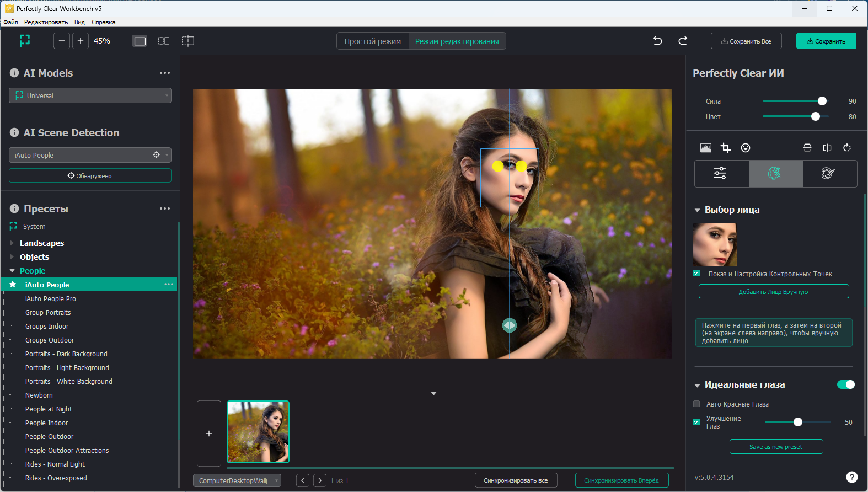Open the Редактировать menu
Screen dimensions: 868x492
pos(46,22)
